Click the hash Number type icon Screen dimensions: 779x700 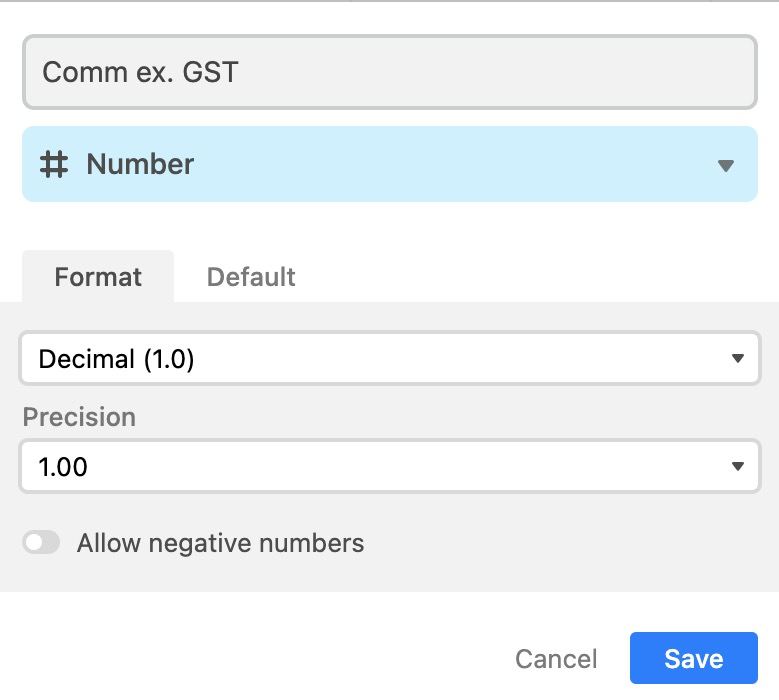(x=54, y=164)
